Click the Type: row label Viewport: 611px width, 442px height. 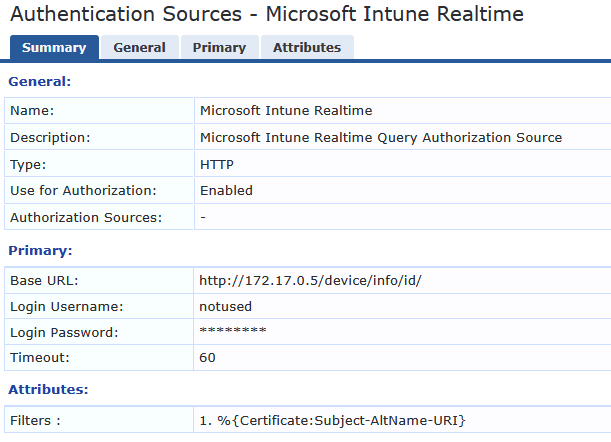tap(28, 165)
